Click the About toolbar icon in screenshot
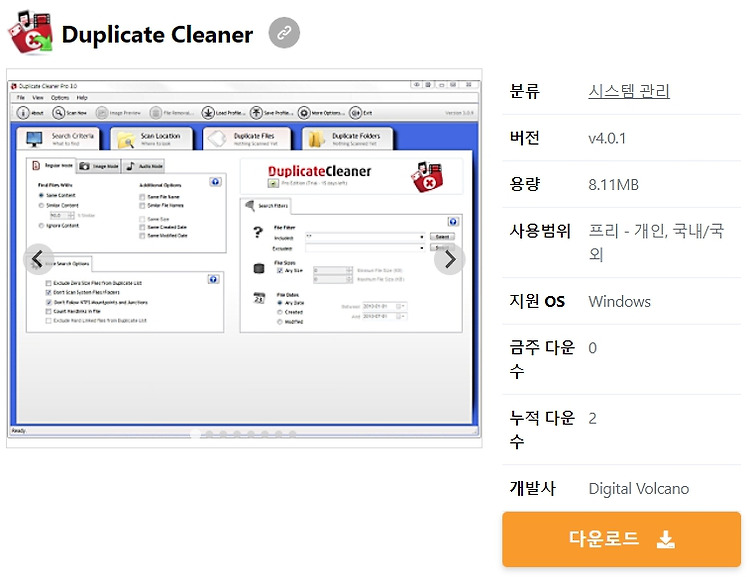 click(x=23, y=113)
